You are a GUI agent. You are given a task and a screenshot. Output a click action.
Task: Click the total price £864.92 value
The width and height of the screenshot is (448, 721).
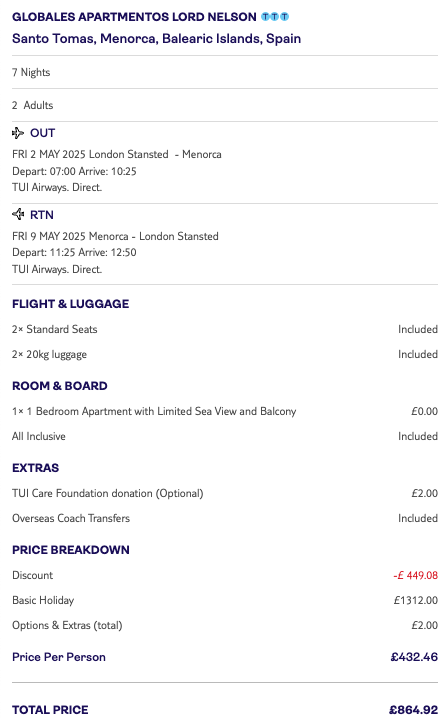pyautogui.click(x=413, y=710)
